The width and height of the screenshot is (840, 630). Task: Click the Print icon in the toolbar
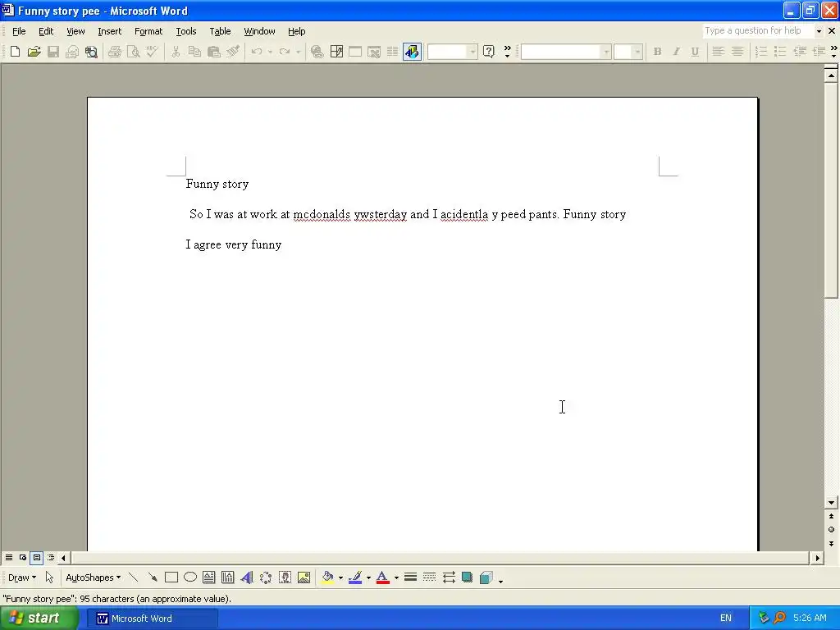[x=114, y=52]
